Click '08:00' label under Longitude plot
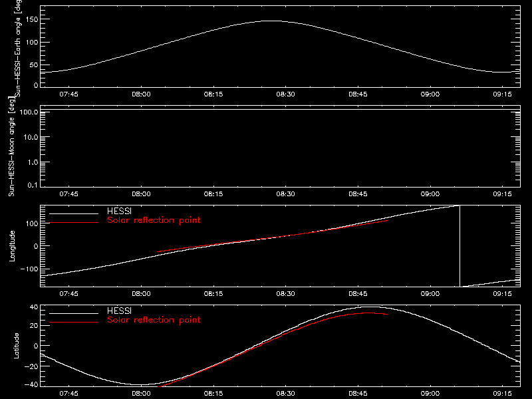The height and width of the screenshot is (399, 532). tap(141, 294)
